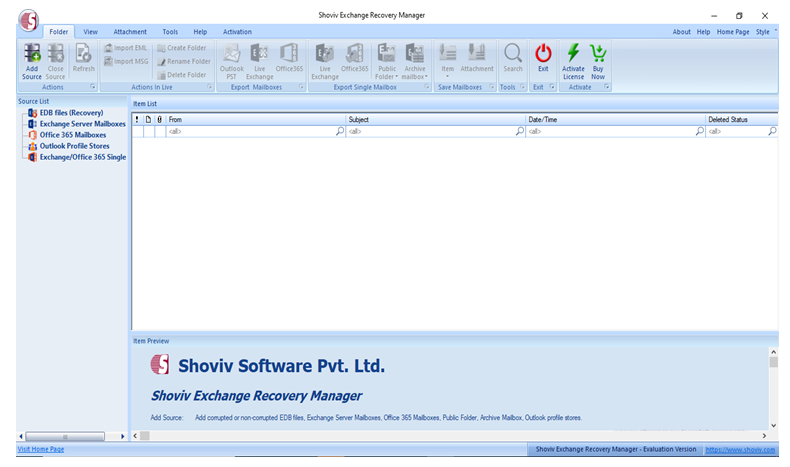Click Live Exchange in Export Single Mailbox
The image size is (790, 467).
tap(325, 61)
